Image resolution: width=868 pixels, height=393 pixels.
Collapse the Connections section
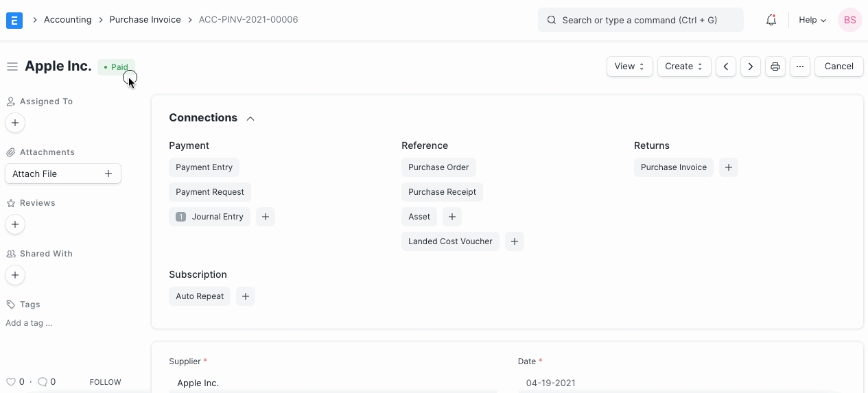(250, 119)
